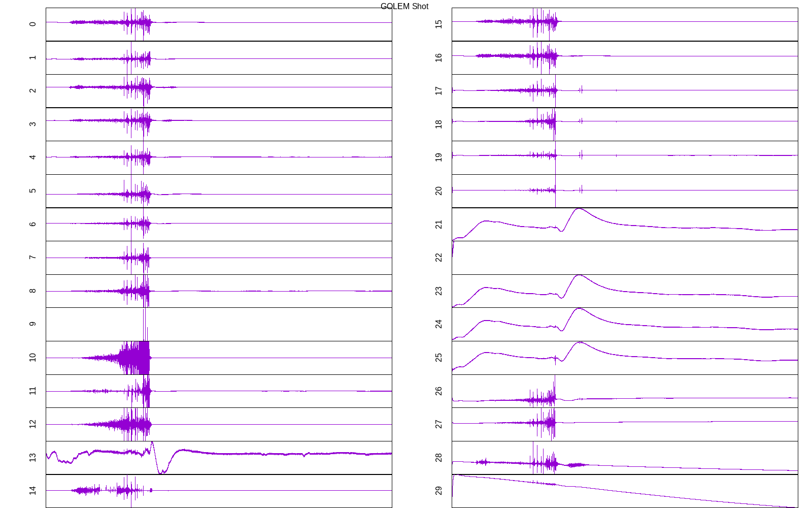Click the peak in the channel 23 curve
This screenshot has height=508, width=812.
(579, 275)
